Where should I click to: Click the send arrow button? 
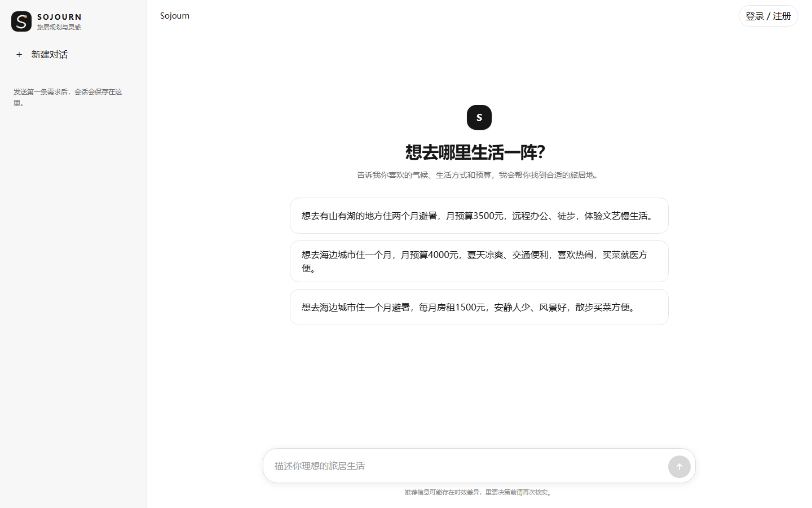click(x=679, y=467)
